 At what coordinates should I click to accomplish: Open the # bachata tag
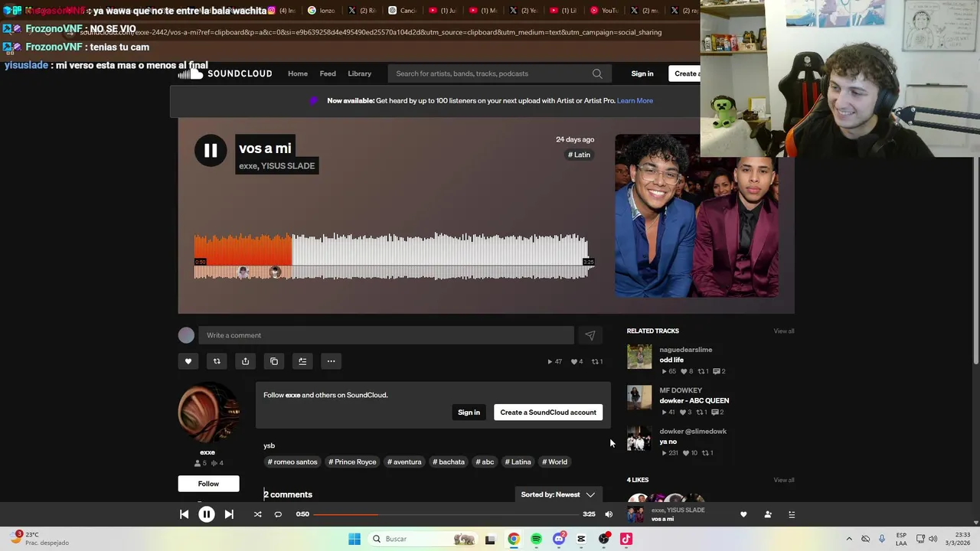449,461
